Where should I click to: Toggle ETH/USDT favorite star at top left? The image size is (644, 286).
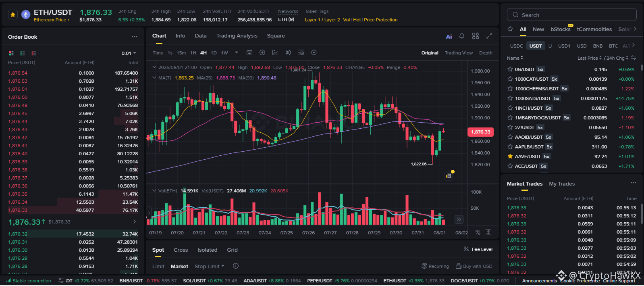(13, 15)
